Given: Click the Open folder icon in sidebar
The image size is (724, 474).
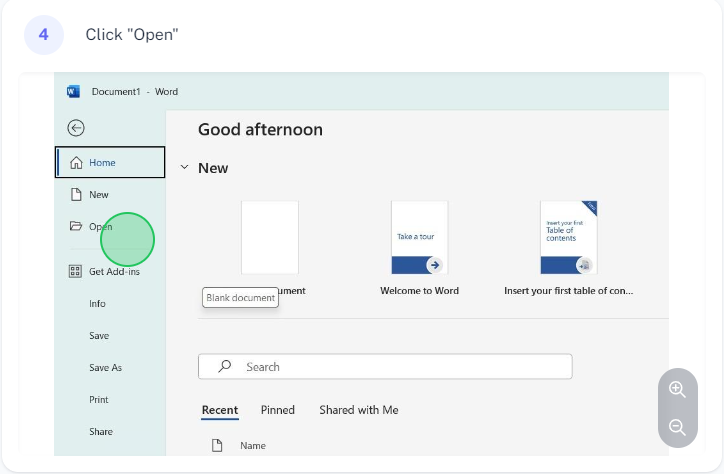Looking at the screenshot, I should pyautogui.click(x=76, y=226).
